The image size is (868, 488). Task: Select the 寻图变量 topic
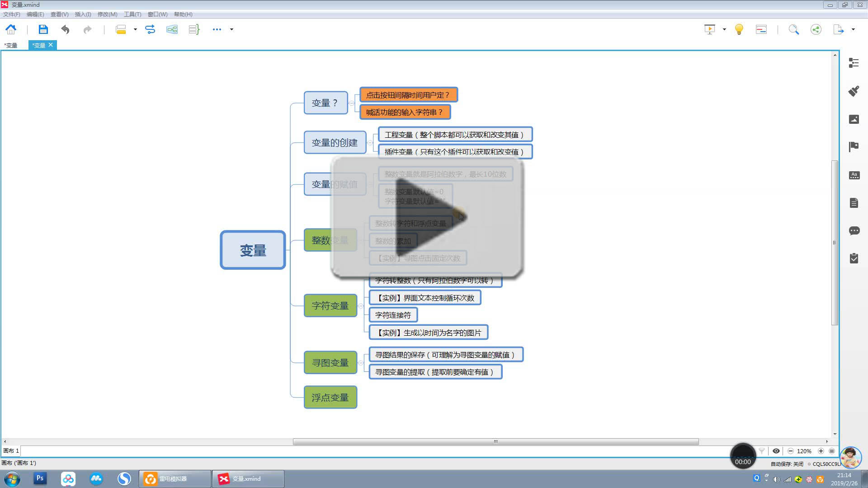pos(330,363)
